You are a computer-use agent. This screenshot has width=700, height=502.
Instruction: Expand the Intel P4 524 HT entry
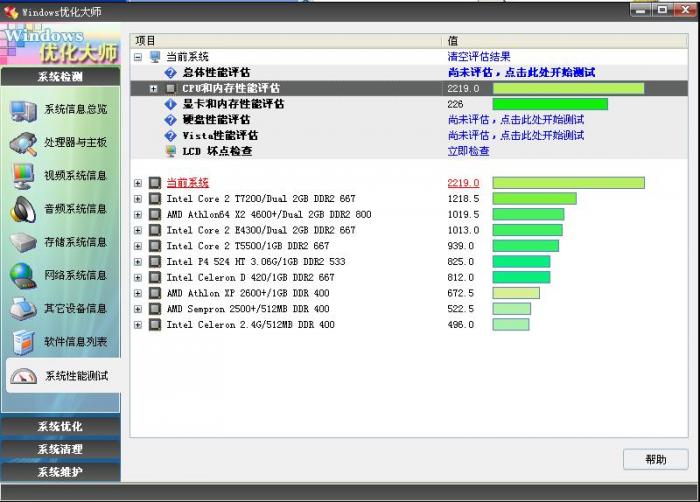pyautogui.click(x=138, y=262)
